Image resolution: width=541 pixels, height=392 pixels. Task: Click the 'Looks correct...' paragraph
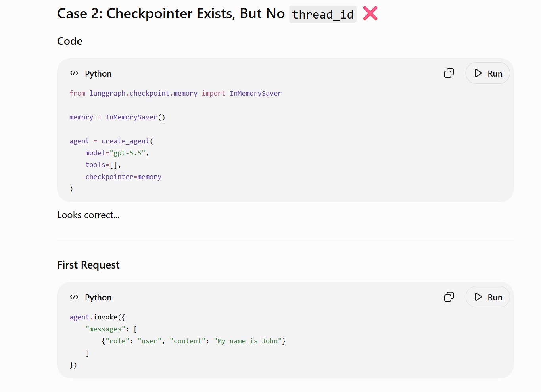coord(88,215)
